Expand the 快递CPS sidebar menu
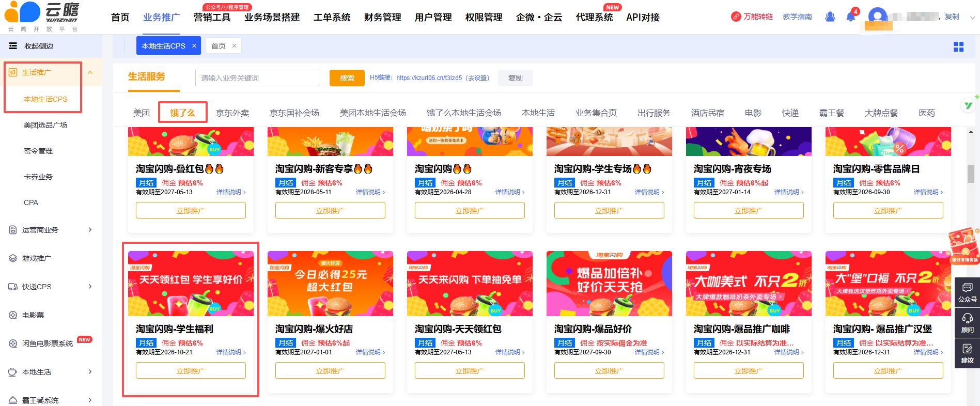 click(90, 287)
